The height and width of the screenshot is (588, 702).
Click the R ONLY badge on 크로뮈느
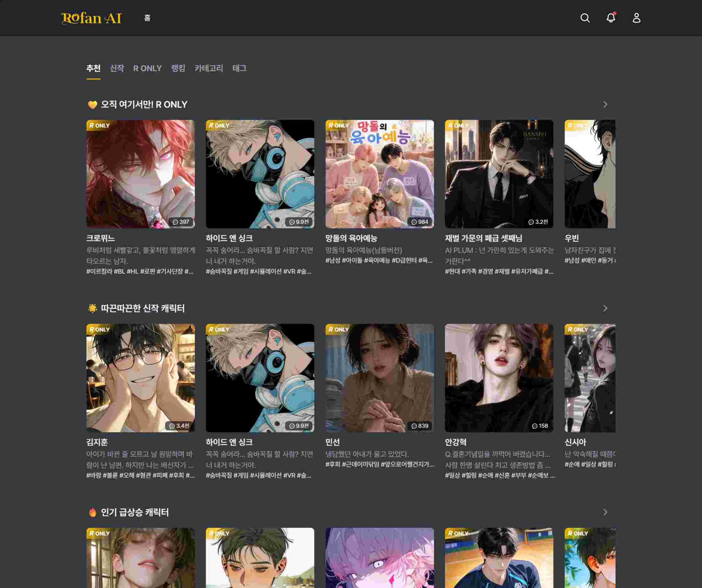click(x=99, y=126)
